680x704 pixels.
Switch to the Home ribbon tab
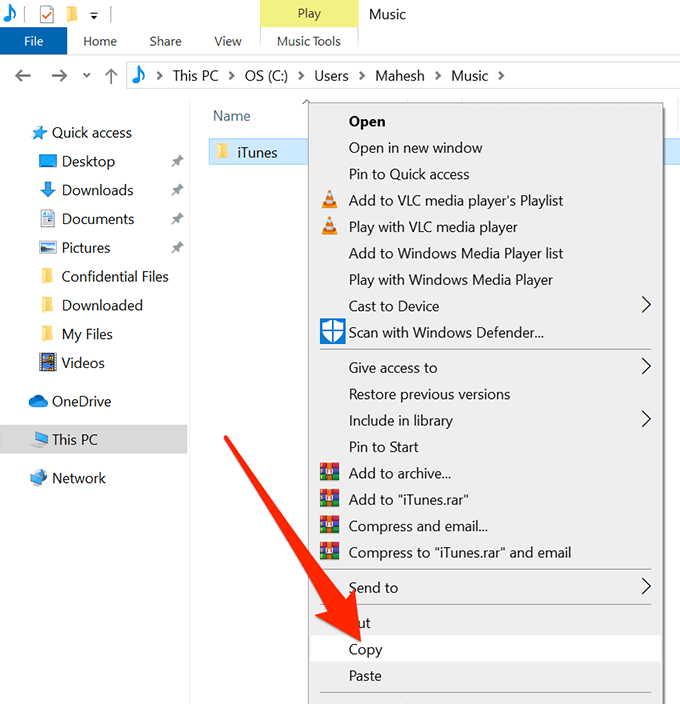point(100,41)
